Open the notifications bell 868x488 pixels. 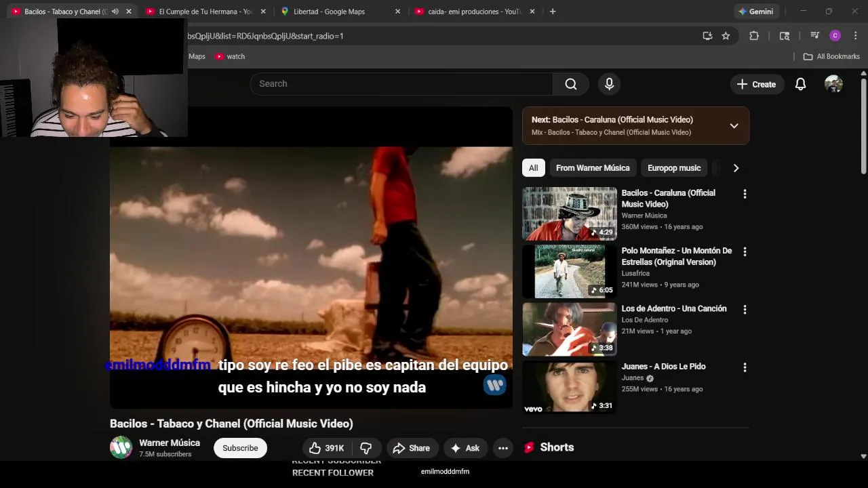(800, 84)
